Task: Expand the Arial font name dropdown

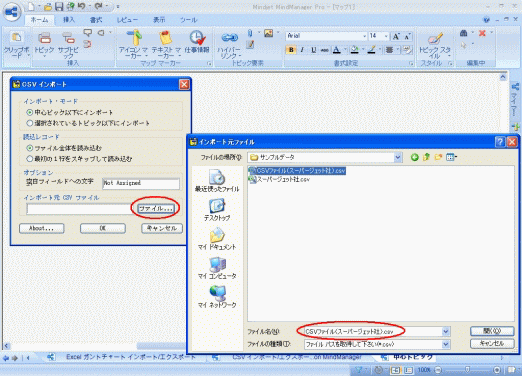Action: [x=364, y=36]
